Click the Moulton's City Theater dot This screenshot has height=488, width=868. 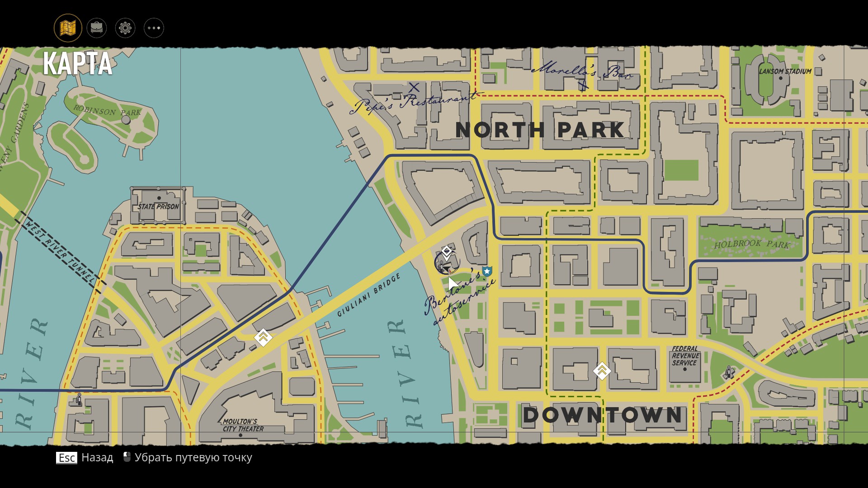(241, 435)
